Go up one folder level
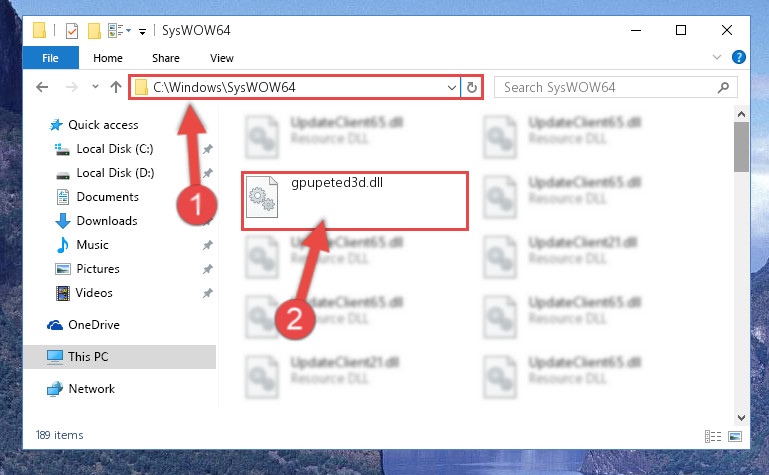This screenshot has height=475, width=769. [x=116, y=87]
